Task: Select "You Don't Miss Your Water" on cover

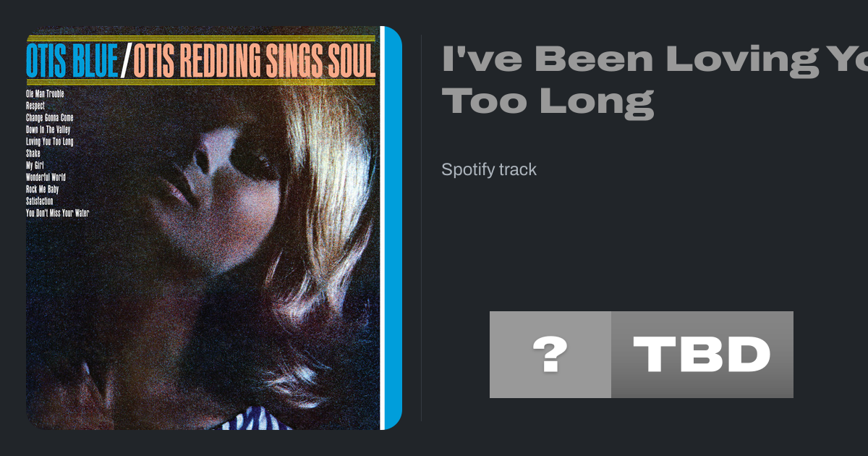Action: tap(57, 214)
